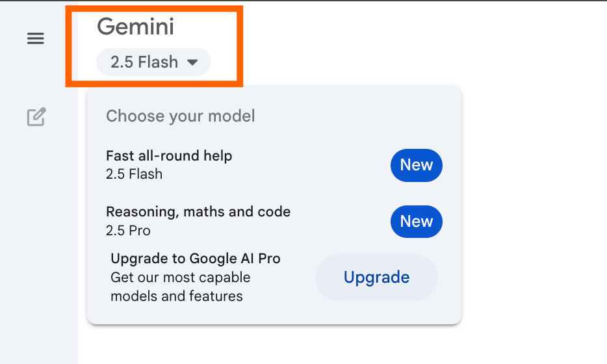Click the New badge beside Reasoning, maths and code
Viewport: 607px width, 364px height.
(416, 222)
